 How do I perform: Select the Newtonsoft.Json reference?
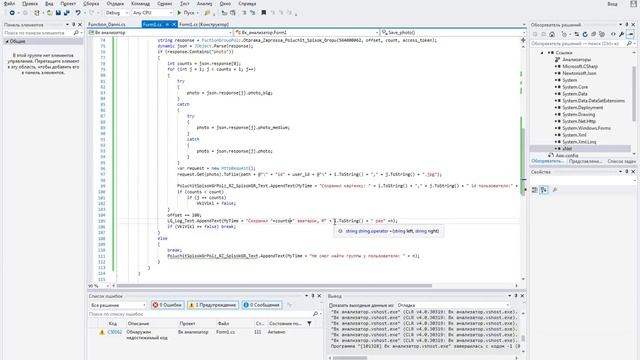click(579, 73)
